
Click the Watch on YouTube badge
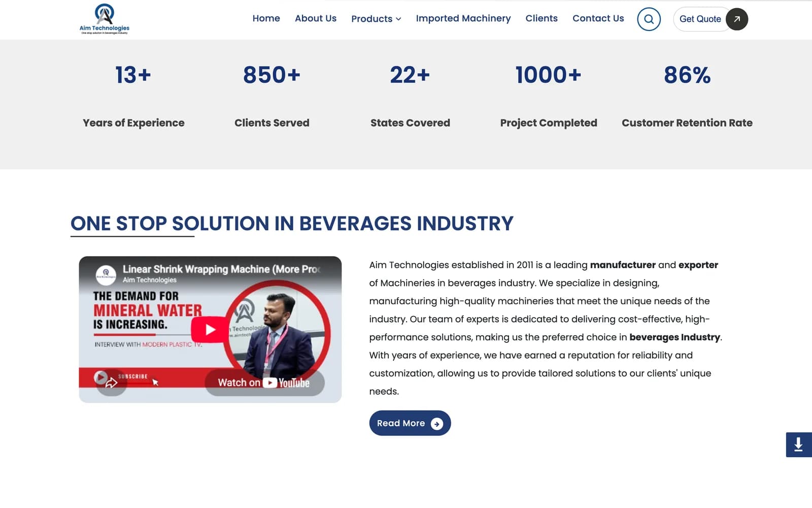264,383
